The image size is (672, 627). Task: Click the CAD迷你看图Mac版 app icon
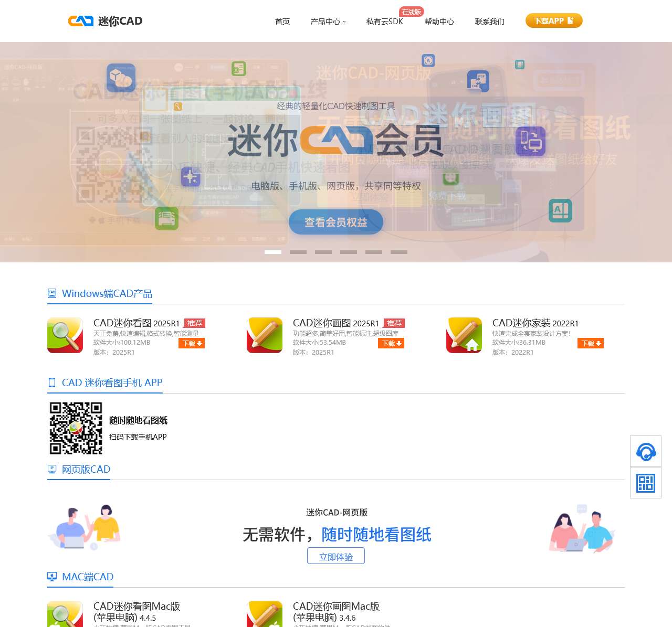[65, 614]
